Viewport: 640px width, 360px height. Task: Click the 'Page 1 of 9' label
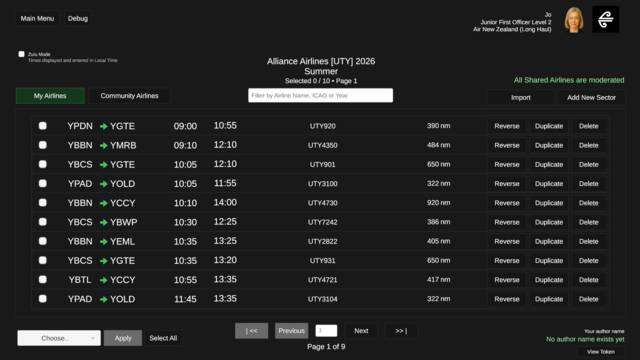(326, 347)
